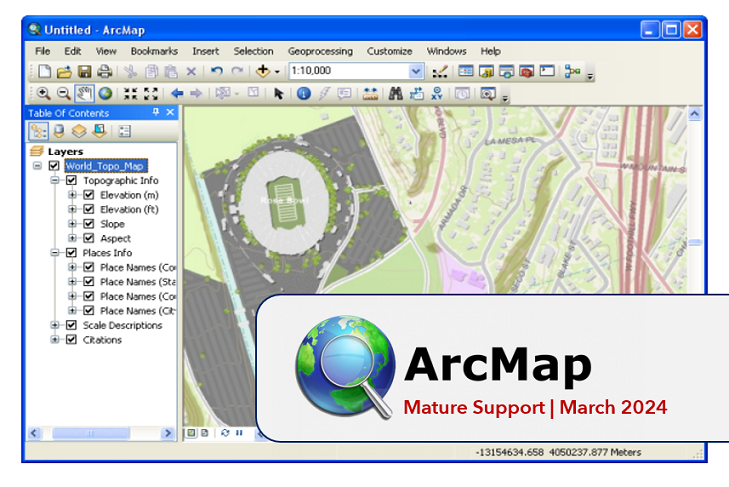The width and height of the screenshot is (729, 487).
Task: Undo the last action
Action: (x=217, y=72)
